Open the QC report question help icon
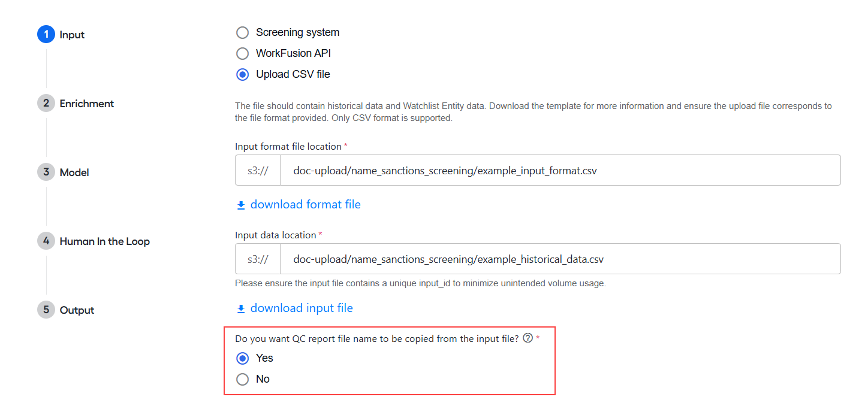Image resolution: width=868 pixels, height=412 pixels. pyautogui.click(x=528, y=338)
